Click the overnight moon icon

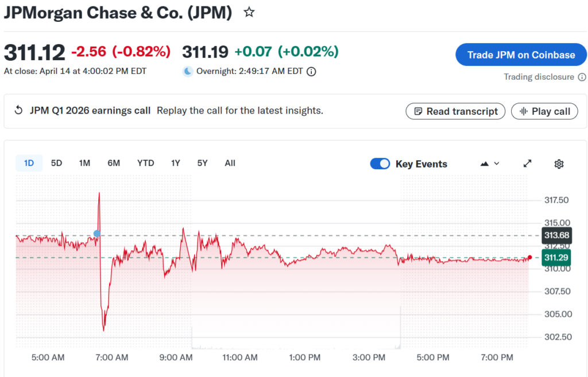click(188, 72)
